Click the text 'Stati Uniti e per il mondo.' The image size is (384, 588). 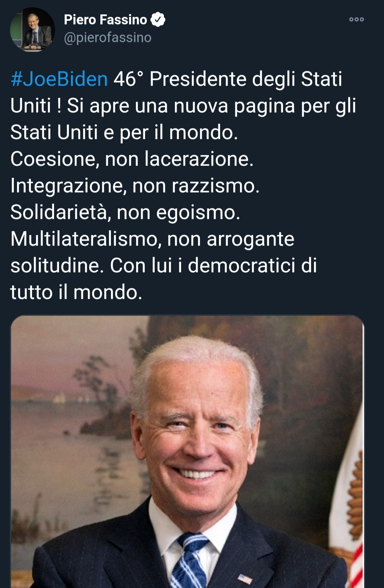click(124, 132)
